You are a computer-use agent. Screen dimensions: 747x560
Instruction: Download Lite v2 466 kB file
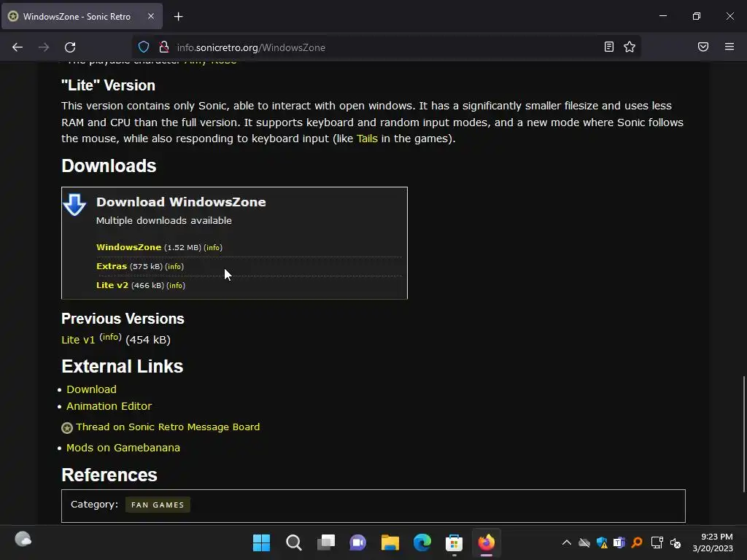(112, 285)
